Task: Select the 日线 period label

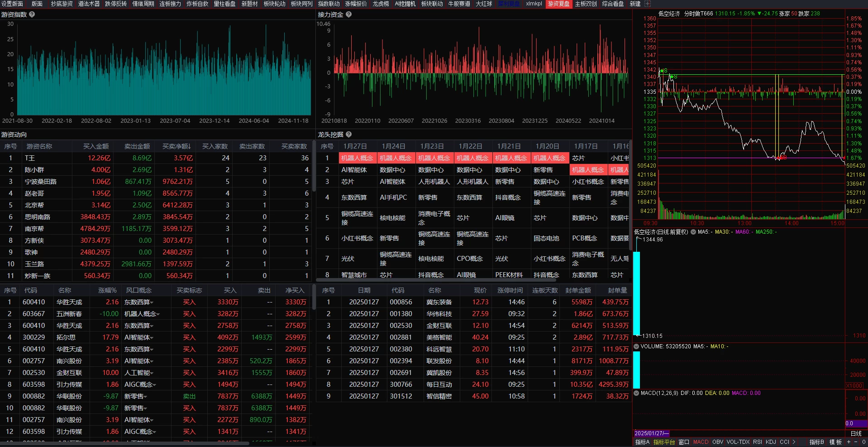Action: (x=856, y=433)
